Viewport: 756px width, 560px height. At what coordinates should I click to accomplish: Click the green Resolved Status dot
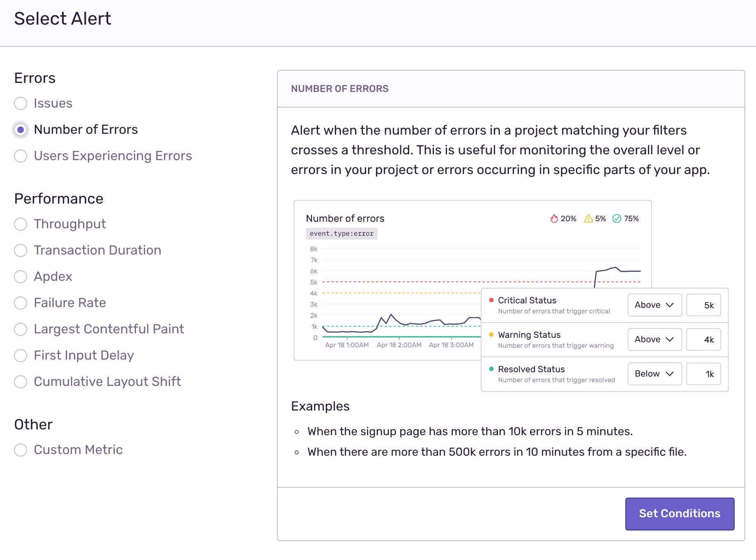click(x=491, y=369)
